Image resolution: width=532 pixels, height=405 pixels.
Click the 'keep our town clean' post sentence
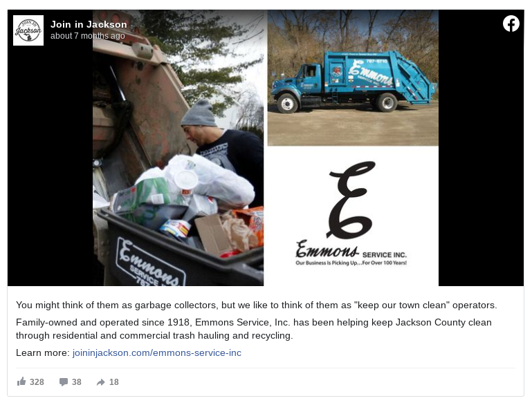(x=257, y=305)
